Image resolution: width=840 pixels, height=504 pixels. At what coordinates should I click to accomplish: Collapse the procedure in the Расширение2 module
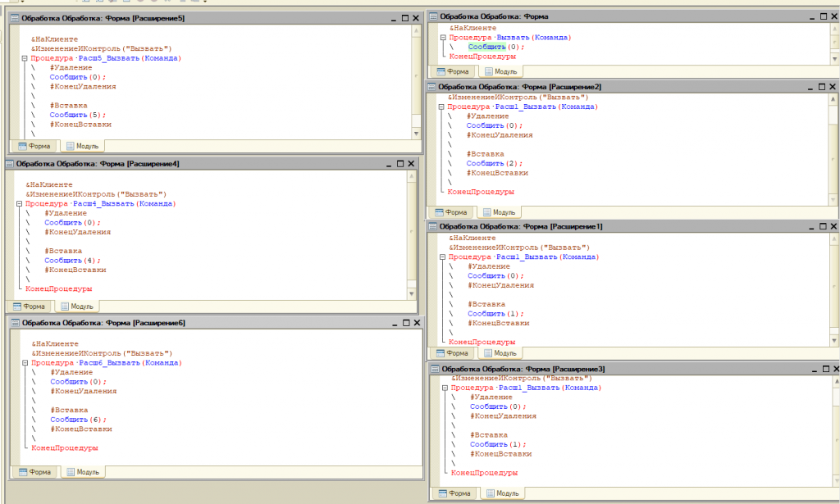tap(441, 107)
